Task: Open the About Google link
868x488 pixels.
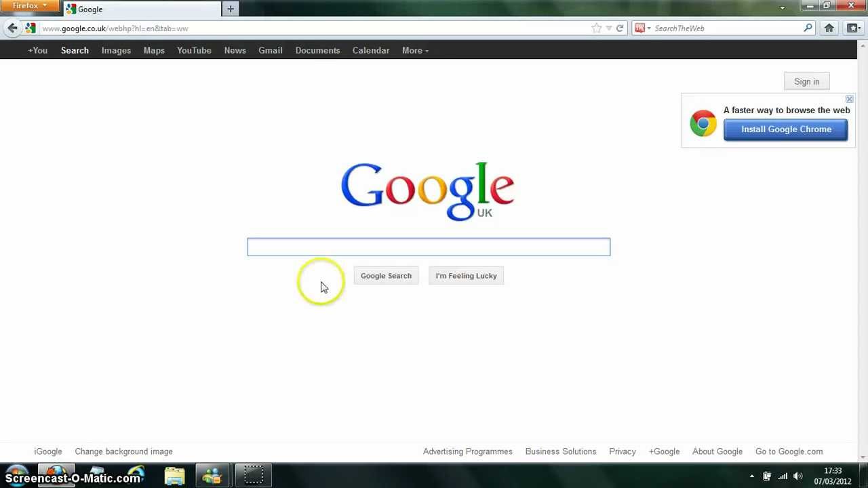Action: tap(717, 451)
